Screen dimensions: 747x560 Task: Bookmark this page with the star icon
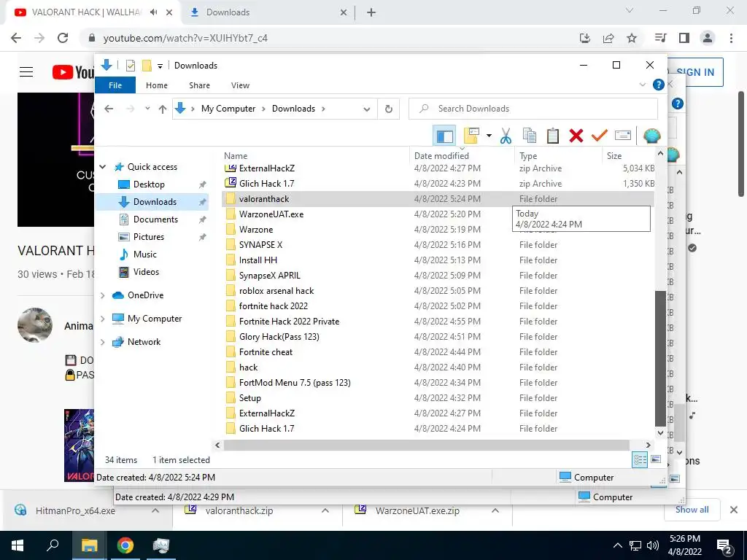(632, 38)
